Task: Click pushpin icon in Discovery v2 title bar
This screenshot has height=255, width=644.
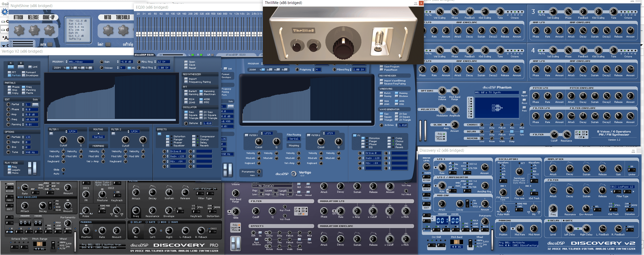Action: coord(633,151)
